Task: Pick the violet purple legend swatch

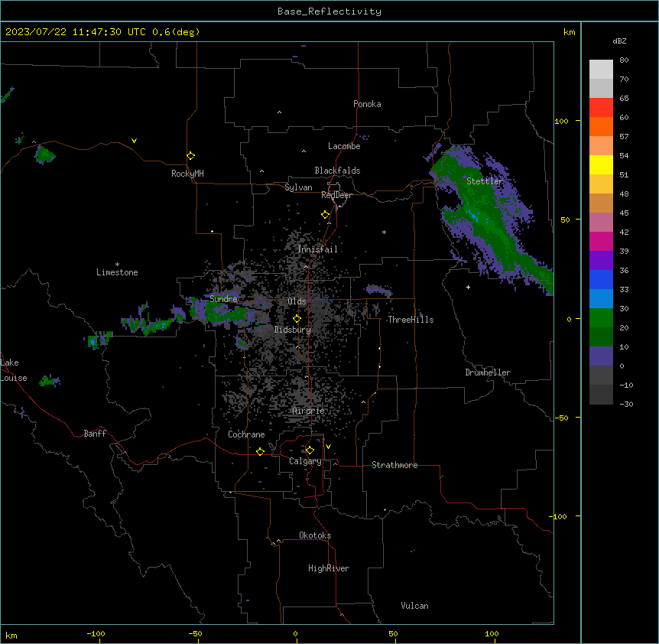Action: pos(601,260)
